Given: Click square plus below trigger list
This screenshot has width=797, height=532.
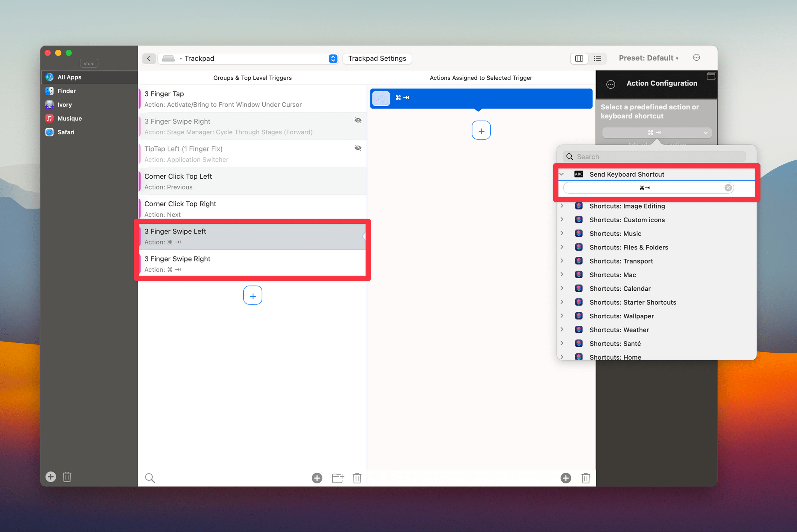Looking at the screenshot, I should [253, 295].
